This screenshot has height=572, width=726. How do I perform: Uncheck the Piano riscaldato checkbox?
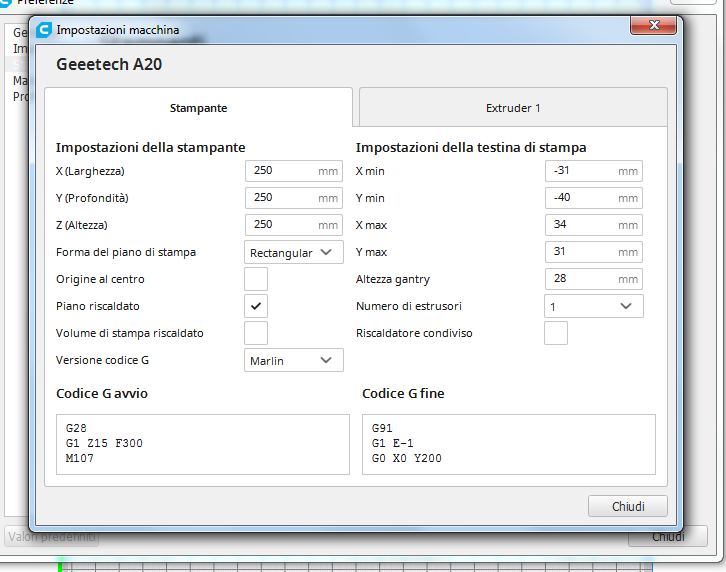[256, 306]
